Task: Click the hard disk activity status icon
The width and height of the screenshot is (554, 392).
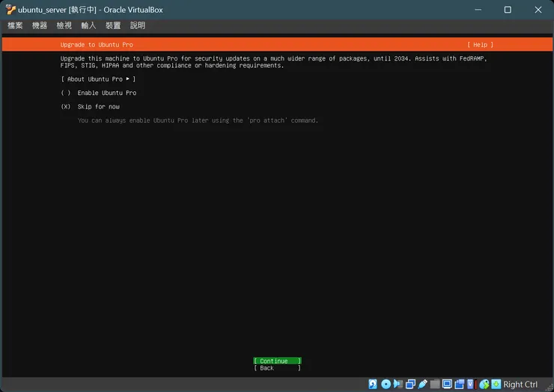Action: pos(373,385)
